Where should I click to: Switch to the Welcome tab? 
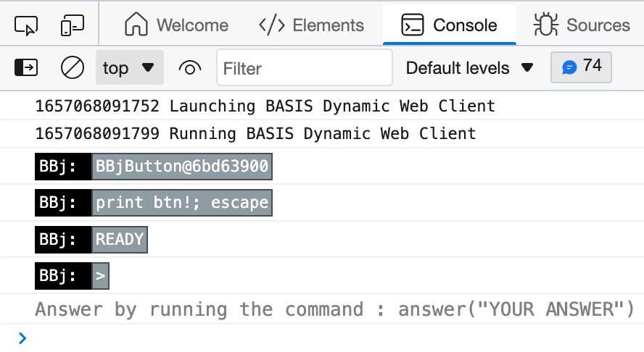(x=176, y=25)
